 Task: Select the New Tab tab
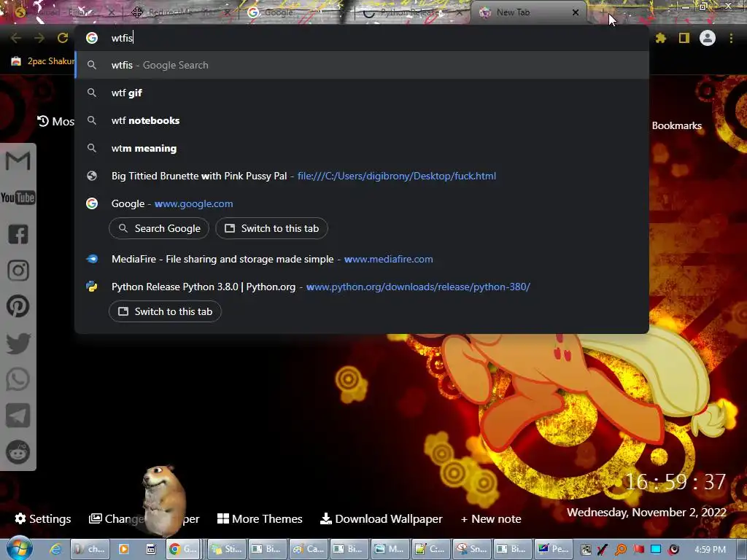(x=524, y=12)
